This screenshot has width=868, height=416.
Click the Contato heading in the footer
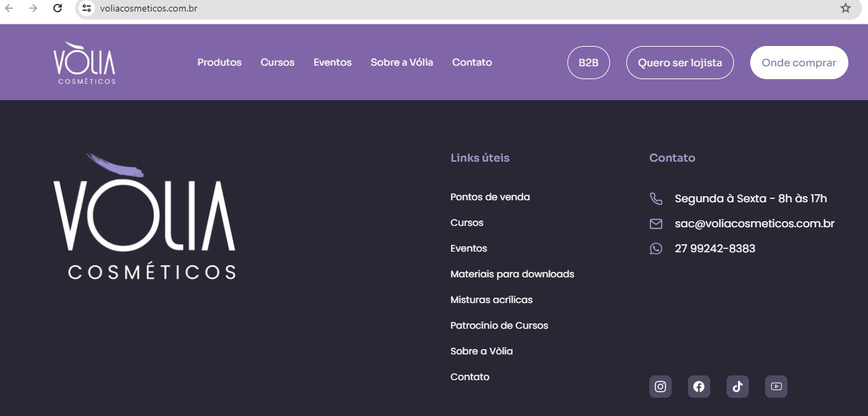672,158
